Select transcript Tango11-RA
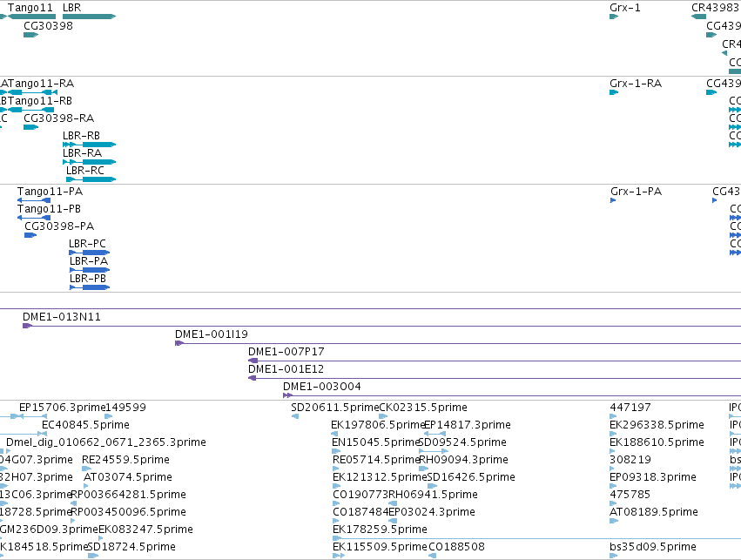Image resolution: width=741 pixels, height=560 pixels. coord(32,92)
